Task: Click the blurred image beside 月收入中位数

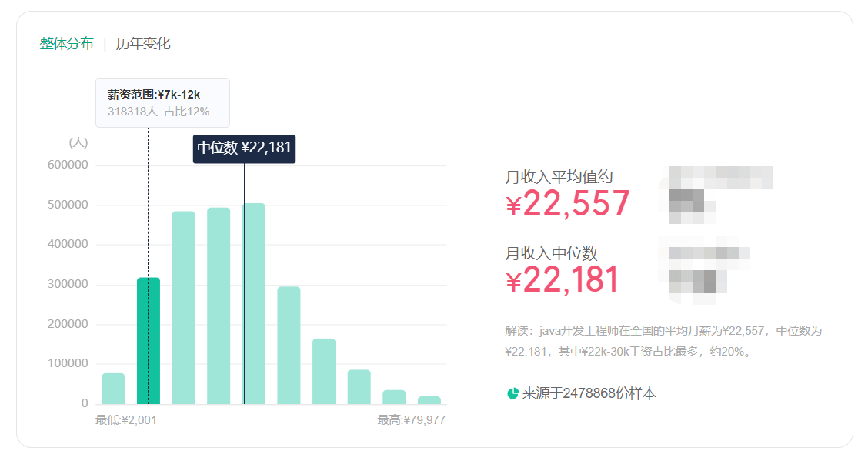Action: 704,269
